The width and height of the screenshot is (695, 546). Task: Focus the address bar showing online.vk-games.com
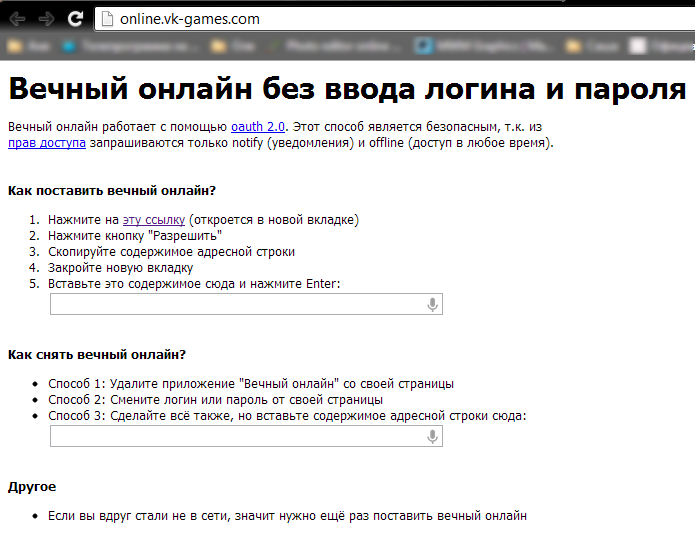click(394, 19)
